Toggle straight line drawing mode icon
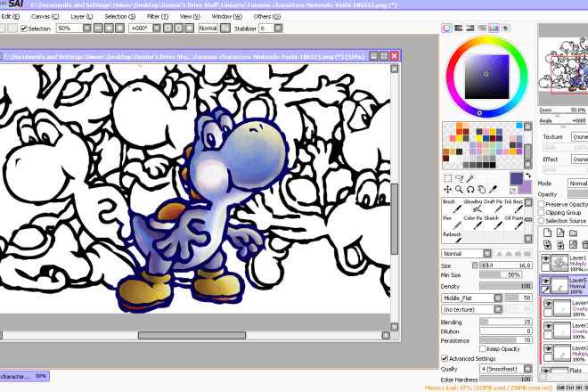This screenshot has width=588, height=392. click(x=225, y=29)
